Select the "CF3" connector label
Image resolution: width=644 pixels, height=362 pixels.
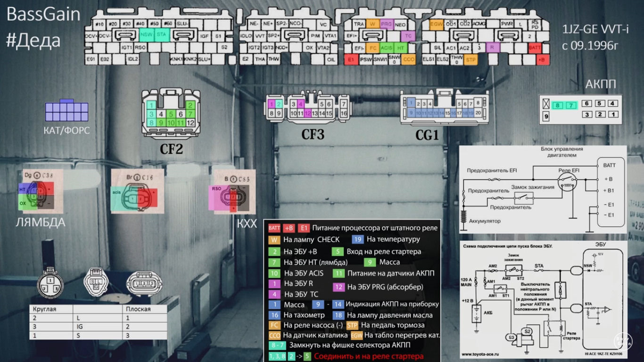click(313, 135)
